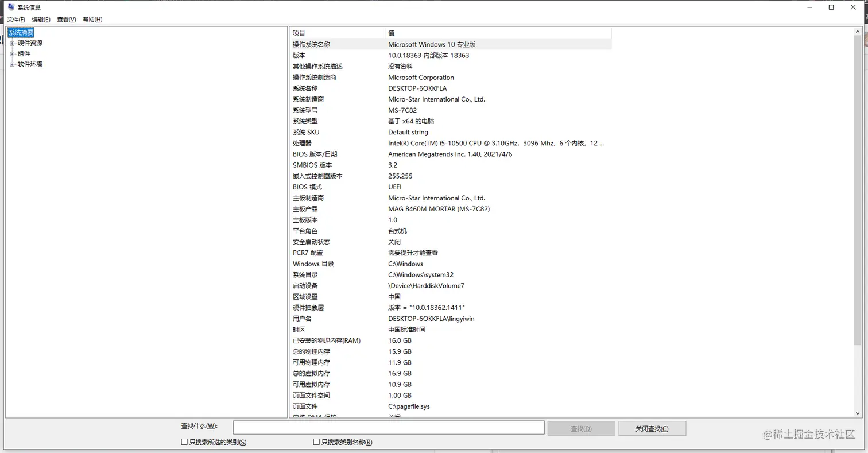
Task: Click the Default string SKU value
Action: coord(408,132)
